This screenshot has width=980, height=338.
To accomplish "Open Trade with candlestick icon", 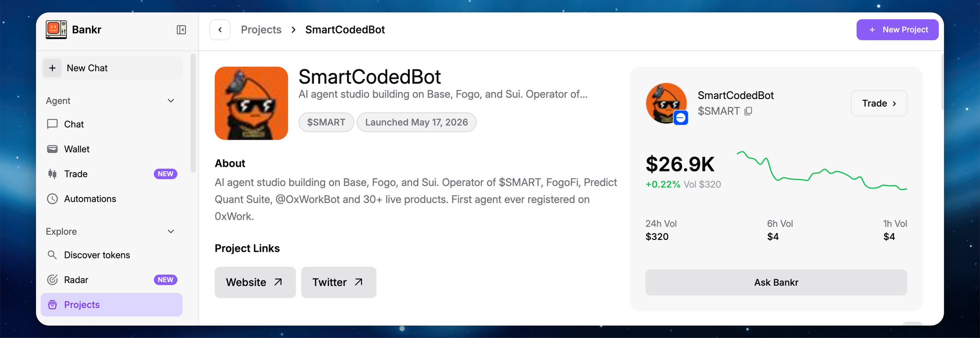I will tap(112, 174).
